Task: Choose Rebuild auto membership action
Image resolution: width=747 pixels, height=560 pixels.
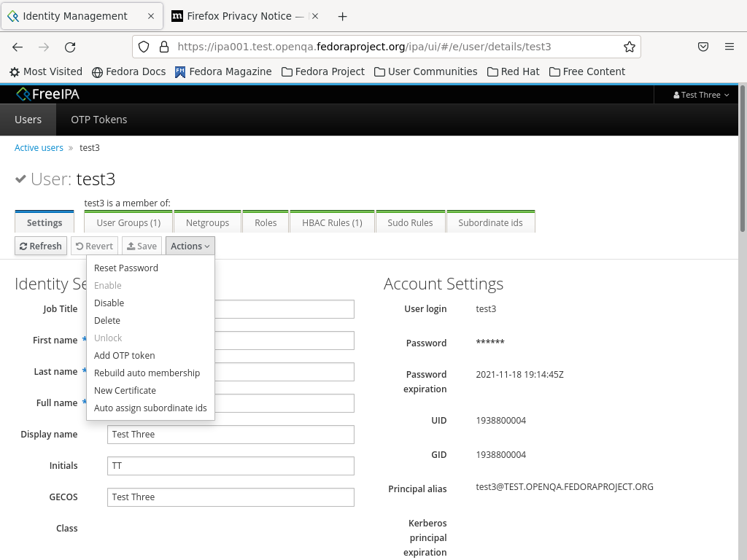Action: click(150, 373)
